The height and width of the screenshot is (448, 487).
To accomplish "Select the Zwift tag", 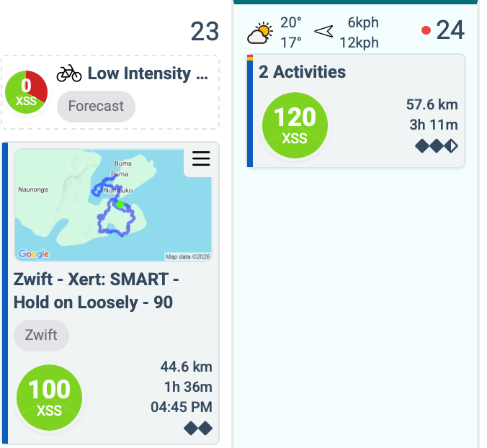I will [41, 335].
